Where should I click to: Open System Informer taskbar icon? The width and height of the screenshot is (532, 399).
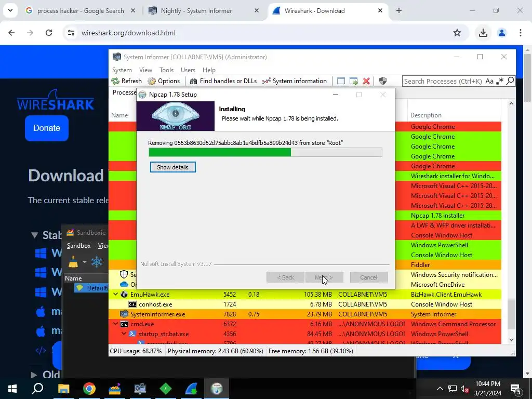140,389
